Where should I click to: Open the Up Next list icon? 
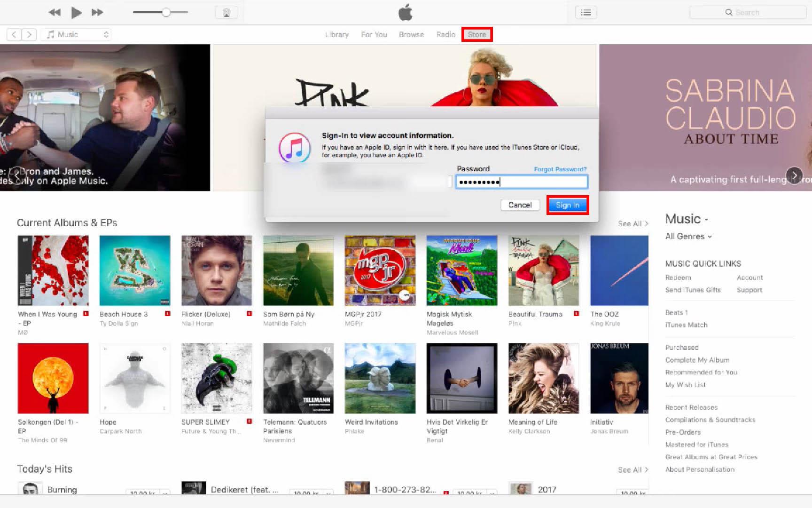coord(586,13)
